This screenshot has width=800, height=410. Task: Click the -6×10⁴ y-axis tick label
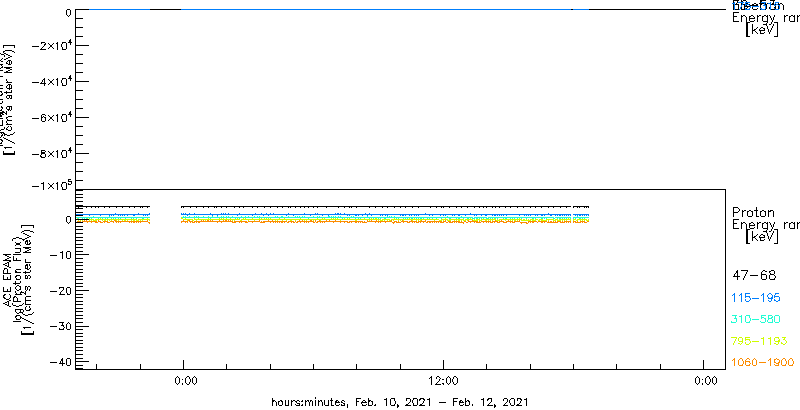[x=51, y=118]
